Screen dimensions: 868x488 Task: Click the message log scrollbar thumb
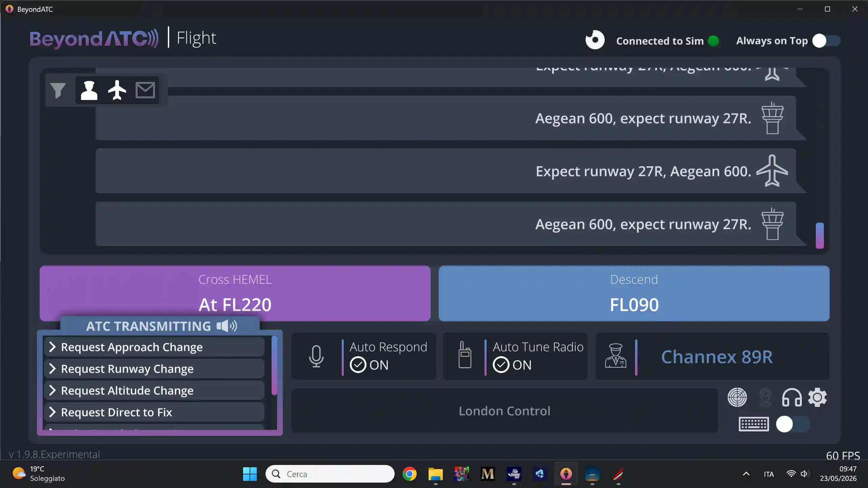(820, 235)
